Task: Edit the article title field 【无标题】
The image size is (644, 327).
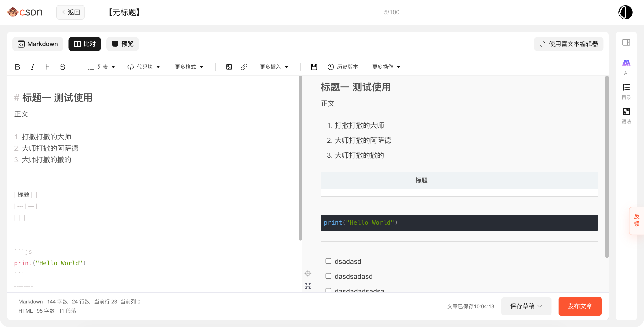Action: [124, 12]
